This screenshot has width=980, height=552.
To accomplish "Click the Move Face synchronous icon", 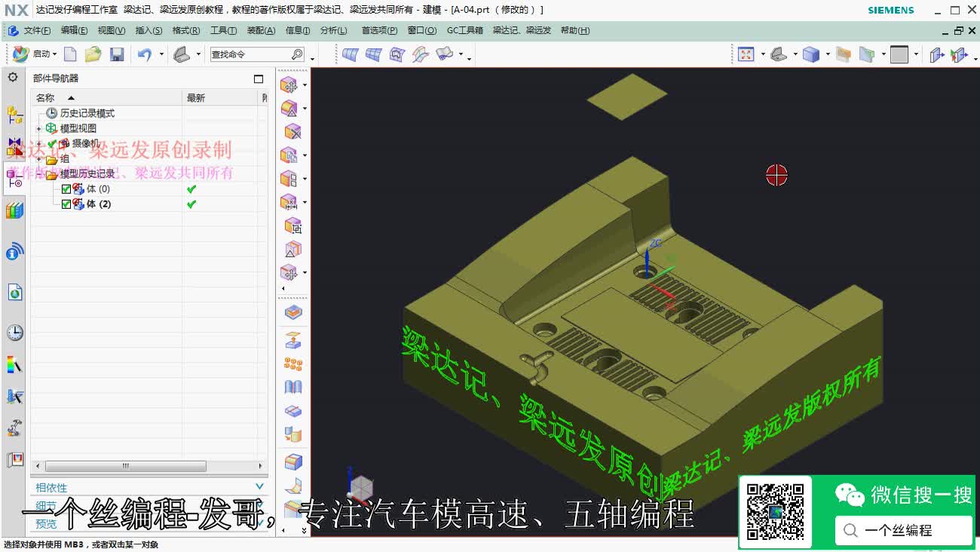I will pos(289,85).
